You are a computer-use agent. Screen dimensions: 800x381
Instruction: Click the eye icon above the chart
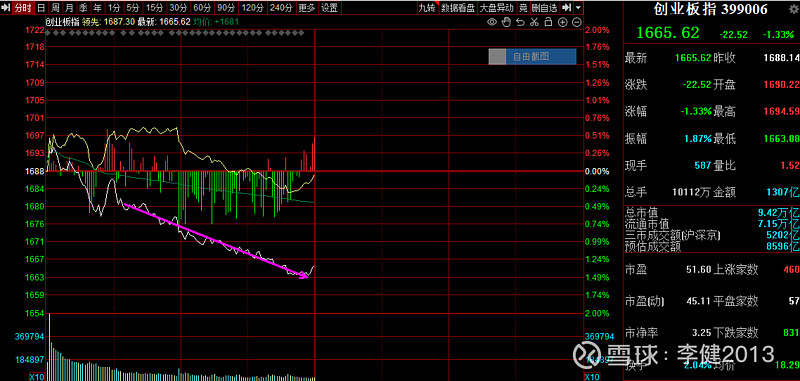492,22
